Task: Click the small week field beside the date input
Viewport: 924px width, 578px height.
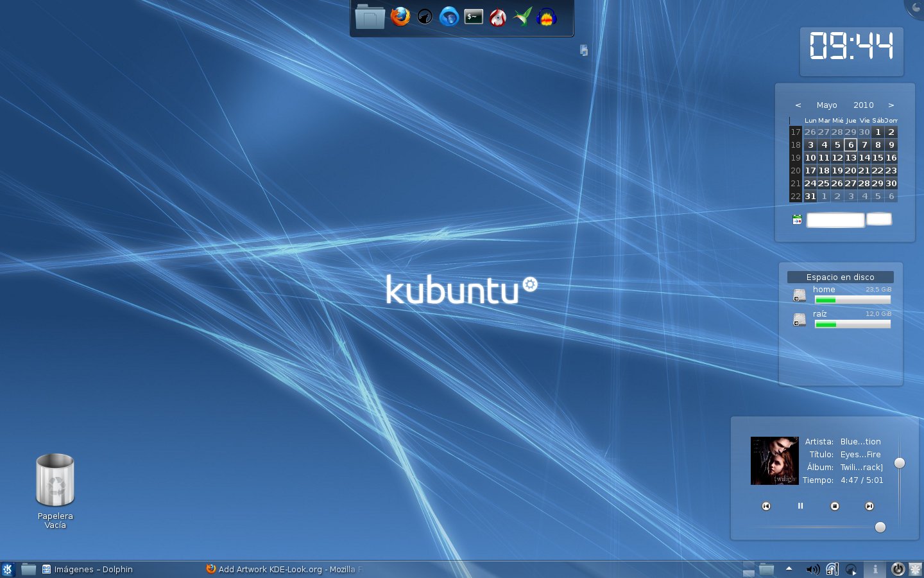Action: 879,219
